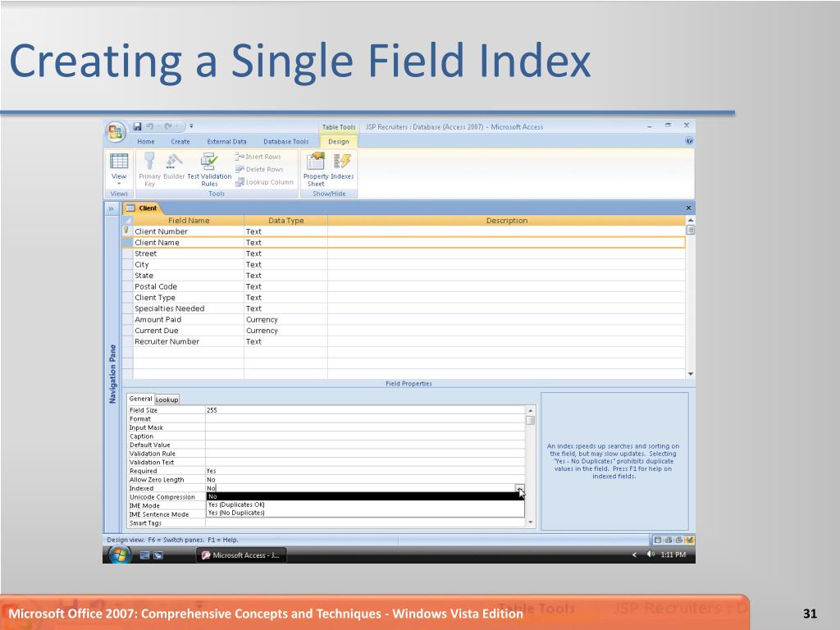840x630 pixels.
Task: Click Insert Rows in Tools group
Action: 258,157
